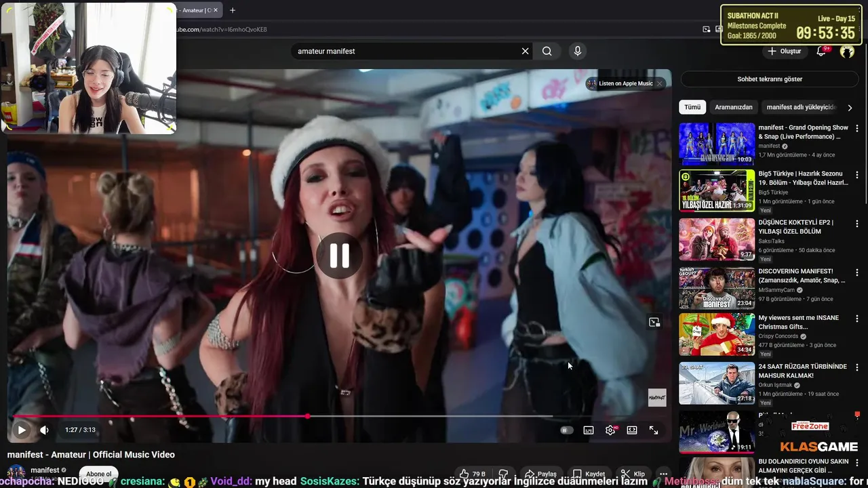Mute the video volume speaker icon
868x488 pixels.
click(x=44, y=430)
